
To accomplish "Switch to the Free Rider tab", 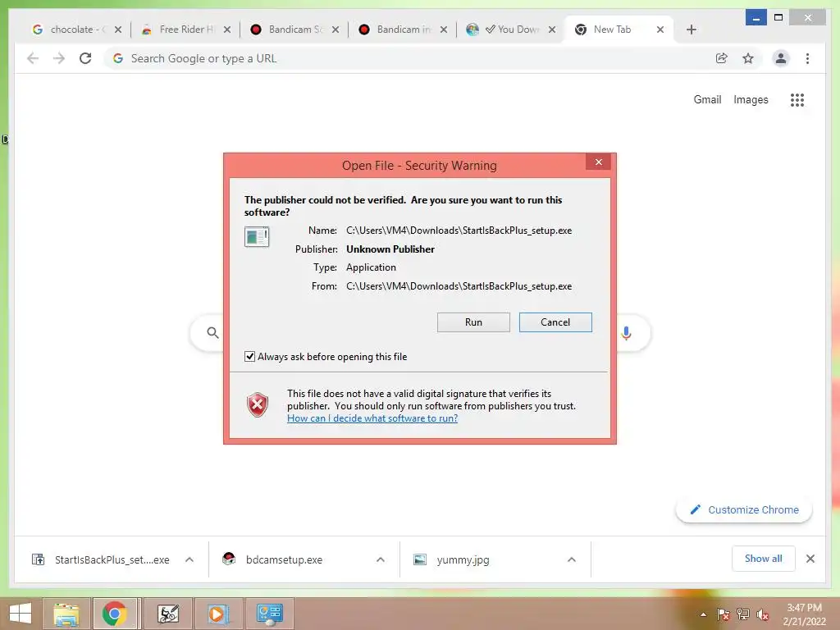I will coord(185,30).
